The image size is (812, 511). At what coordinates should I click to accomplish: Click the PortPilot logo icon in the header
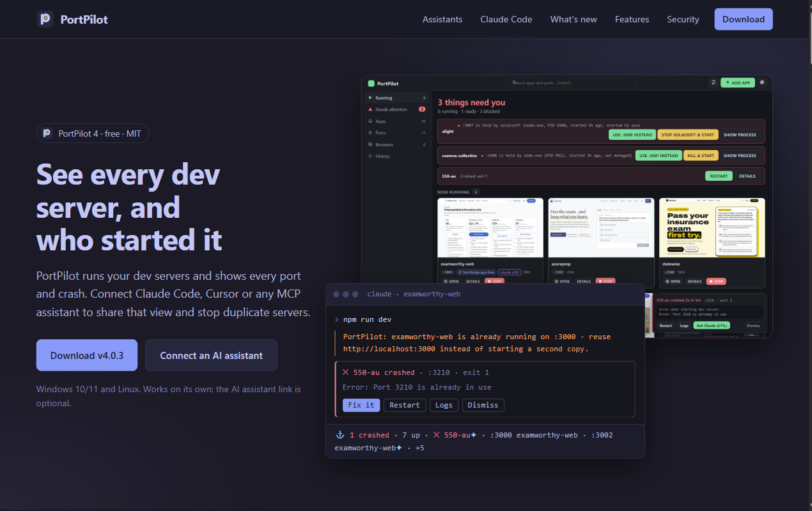pyautogui.click(x=45, y=19)
